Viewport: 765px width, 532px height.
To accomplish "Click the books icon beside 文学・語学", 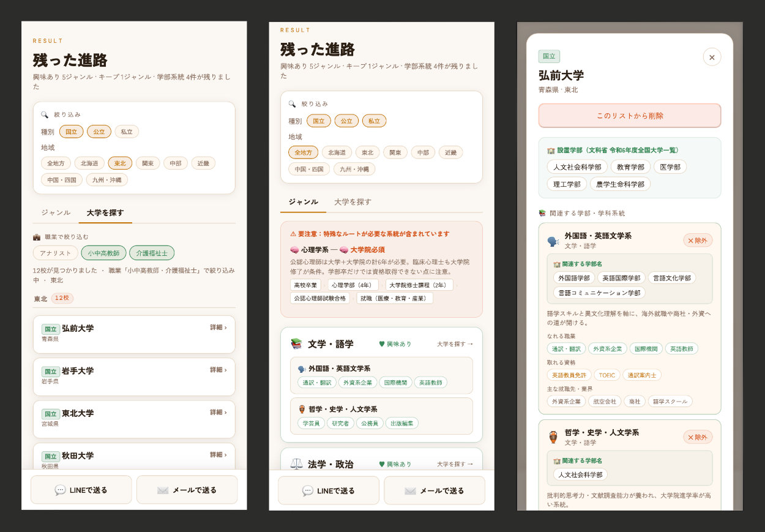I will click(x=297, y=344).
